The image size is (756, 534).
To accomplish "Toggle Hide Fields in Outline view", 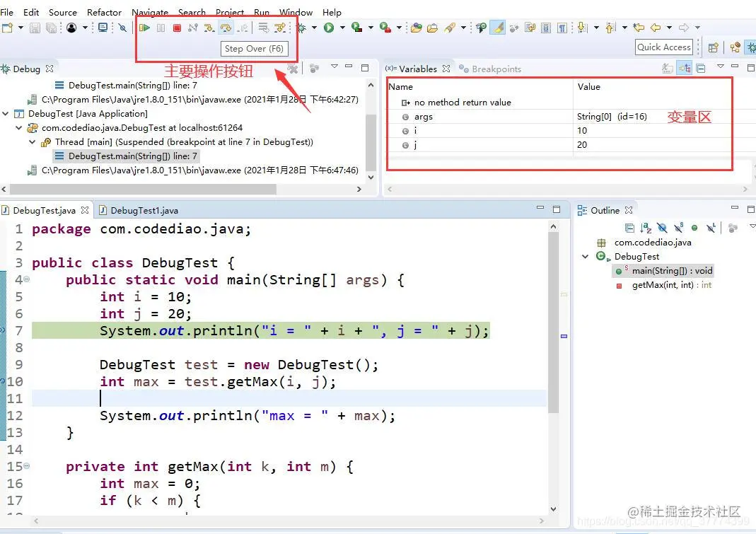I will [662, 228].
